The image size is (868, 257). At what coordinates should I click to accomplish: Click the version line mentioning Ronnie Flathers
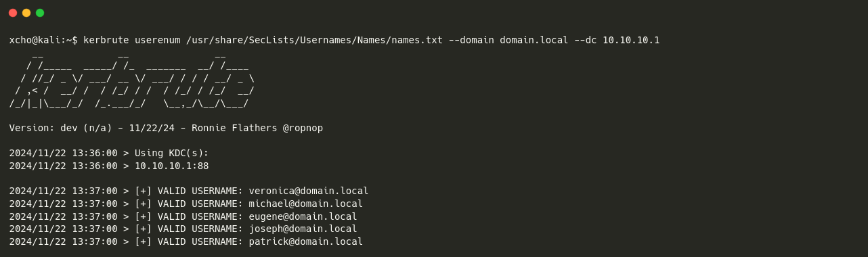[166, 128]
